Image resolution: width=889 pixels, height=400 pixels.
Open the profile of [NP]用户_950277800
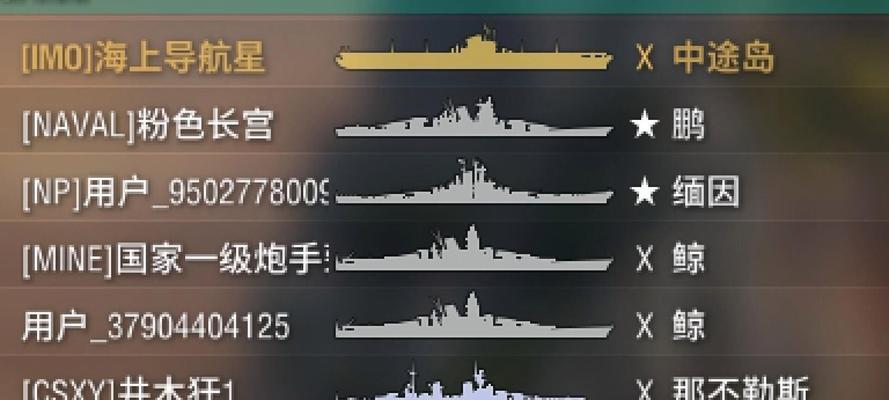coord(175,194)
